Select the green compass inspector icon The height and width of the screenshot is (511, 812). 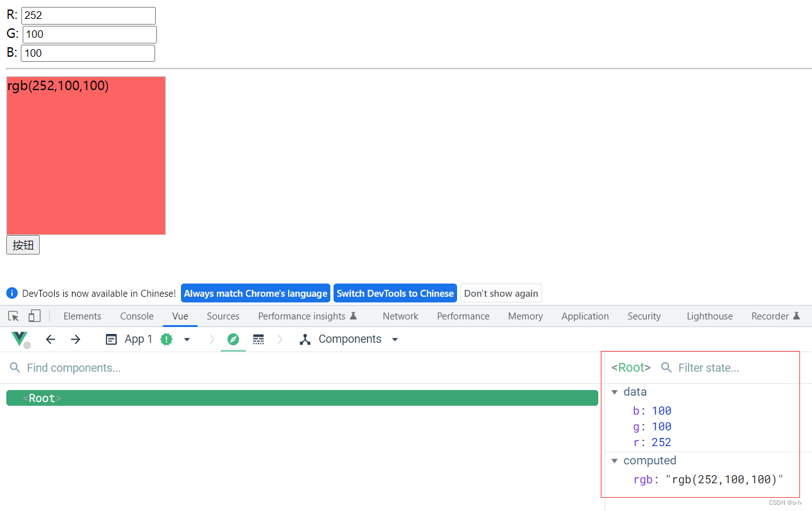click(x=233, y=339)
